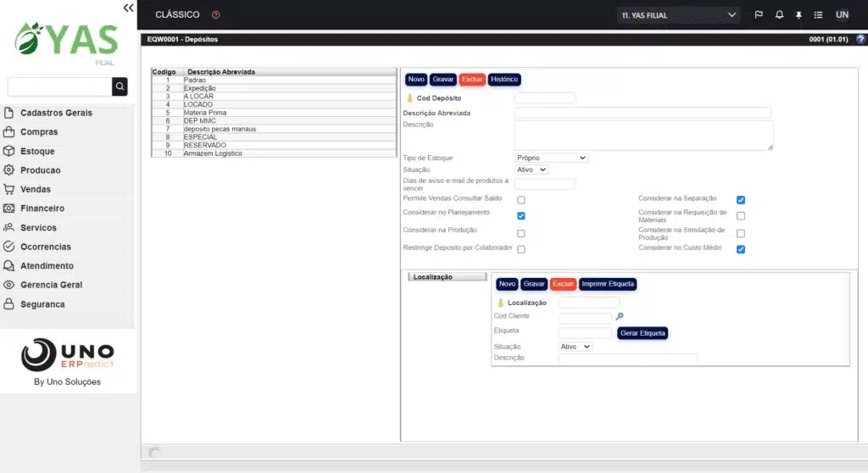This screenshot has width=868, height=473.
Task: Click the Cod Cliente input field
Action: point(585,319)
